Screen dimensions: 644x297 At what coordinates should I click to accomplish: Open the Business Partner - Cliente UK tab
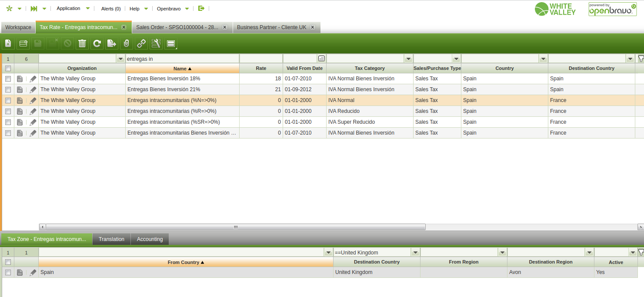[x=271, y=27]
